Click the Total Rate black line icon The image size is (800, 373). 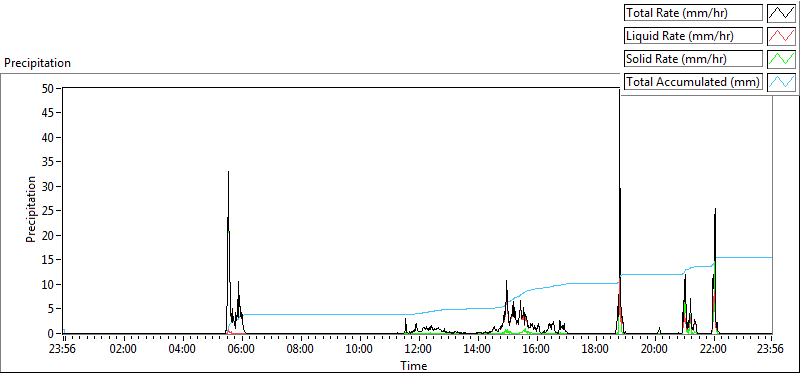(x=781, y=13)
